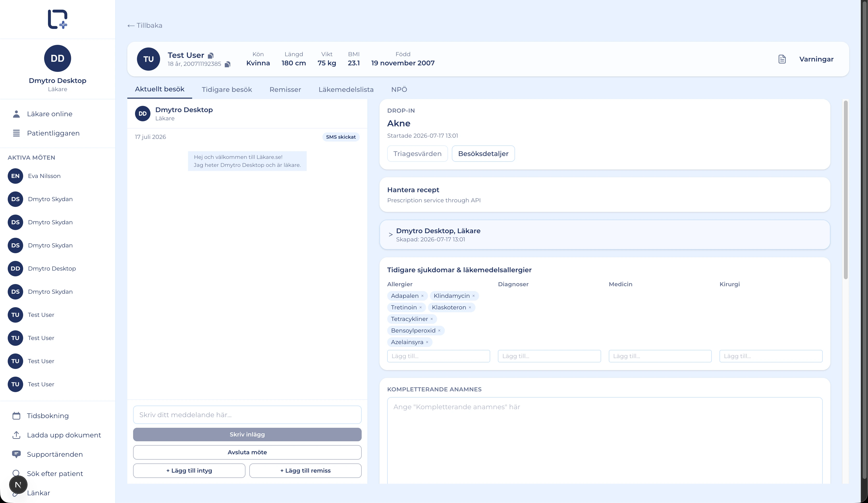Click the large DD profile avatar
Screen dimensions: 868x503
[58, 58]
